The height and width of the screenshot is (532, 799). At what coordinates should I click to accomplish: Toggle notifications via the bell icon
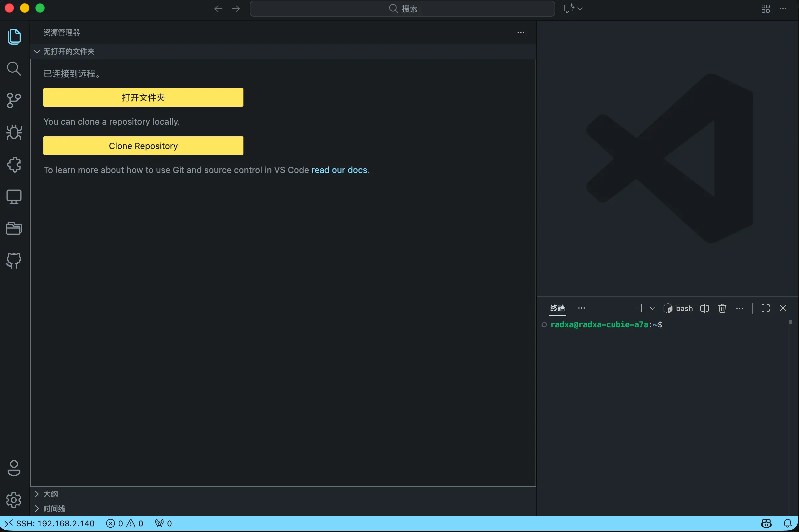pos(787,523)
